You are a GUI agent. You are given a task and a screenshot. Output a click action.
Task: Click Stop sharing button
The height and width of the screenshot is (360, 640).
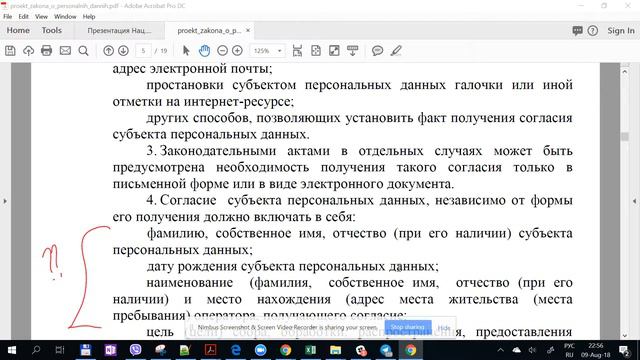(408, 327)
